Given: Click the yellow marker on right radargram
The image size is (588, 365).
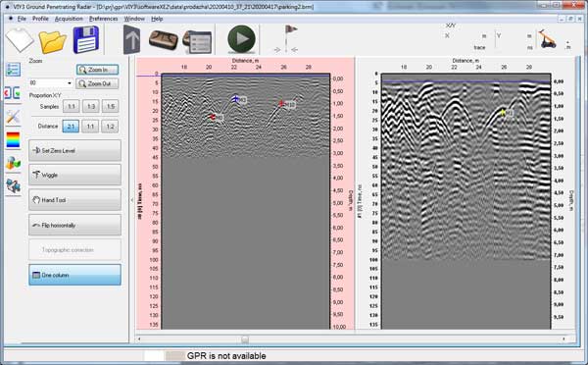Looking at the screenshot, I should click(x=503, y=112).
